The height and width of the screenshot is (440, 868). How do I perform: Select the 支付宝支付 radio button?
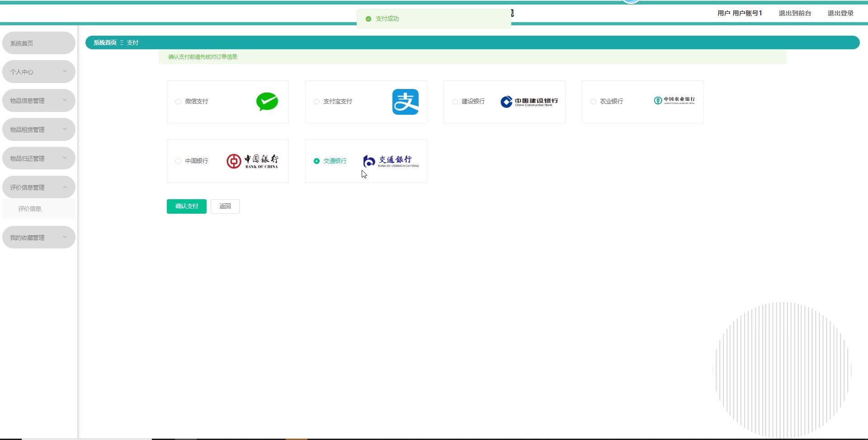pos(316,102)
